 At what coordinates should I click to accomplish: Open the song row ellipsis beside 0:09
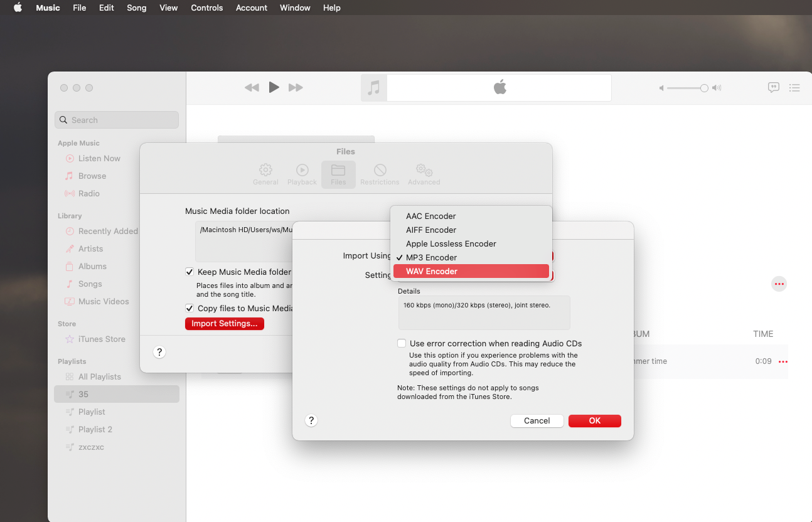(x=783, y=362)
